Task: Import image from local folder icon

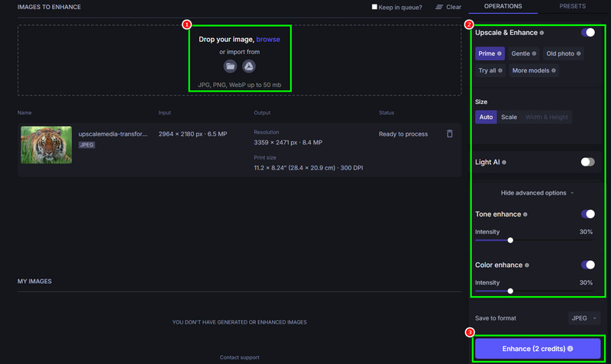Action: click(x=231, y=66)
